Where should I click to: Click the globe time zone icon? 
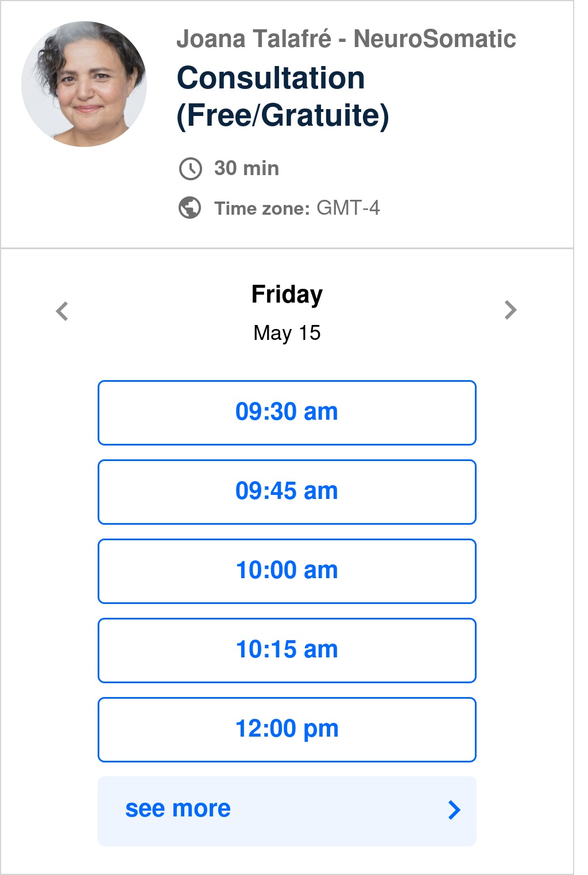(190, 208)
